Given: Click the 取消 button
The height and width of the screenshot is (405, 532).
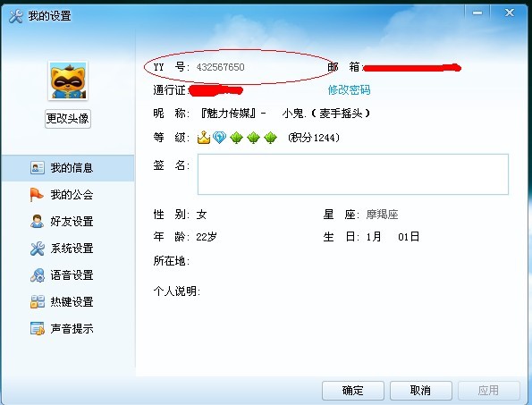Looking at the screenshot, I should click(x=421, y=391).
